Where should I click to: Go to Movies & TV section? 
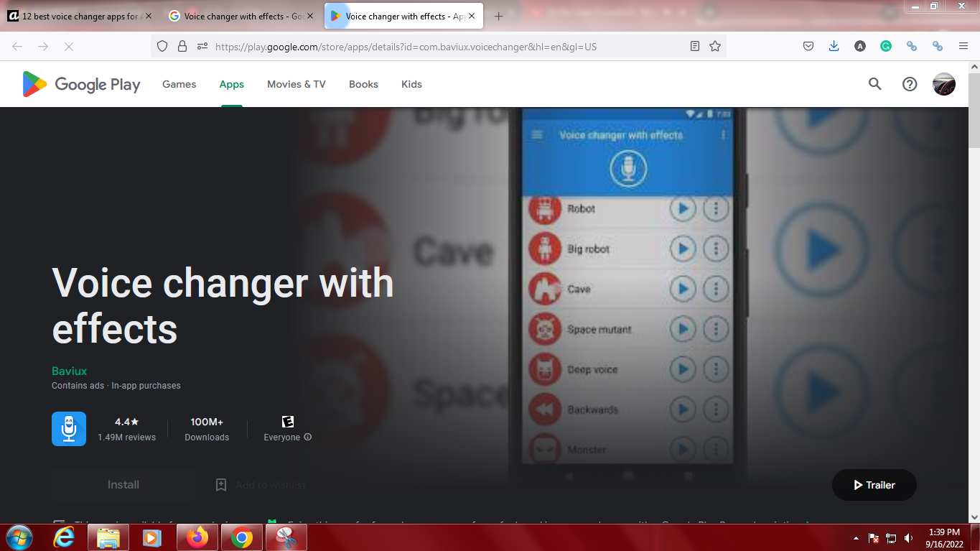297,84
